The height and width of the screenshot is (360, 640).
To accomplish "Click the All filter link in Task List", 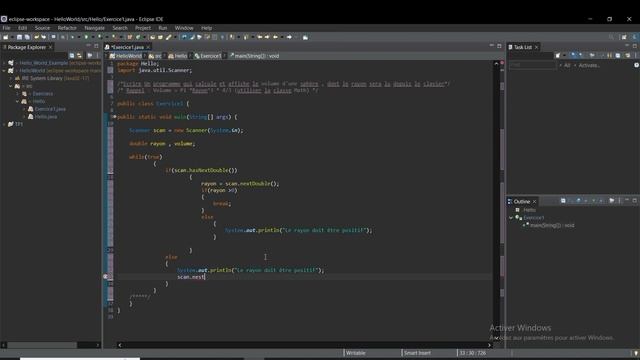I will pyautogui.click(x=567, y=65).
